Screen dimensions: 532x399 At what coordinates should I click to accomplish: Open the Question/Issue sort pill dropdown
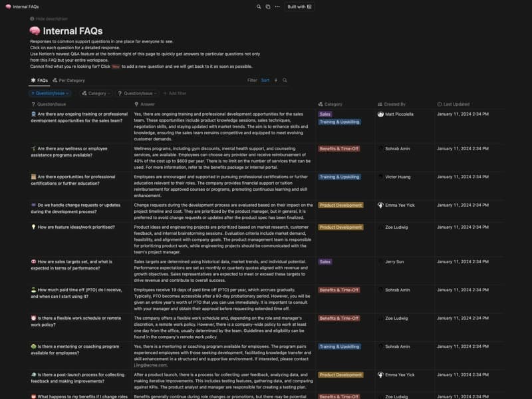pos(50,93)
